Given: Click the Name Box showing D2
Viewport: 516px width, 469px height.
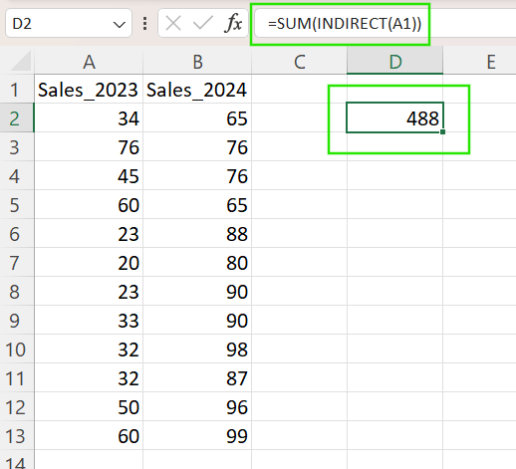Looking at the screenshot, I should click(68, 23).
